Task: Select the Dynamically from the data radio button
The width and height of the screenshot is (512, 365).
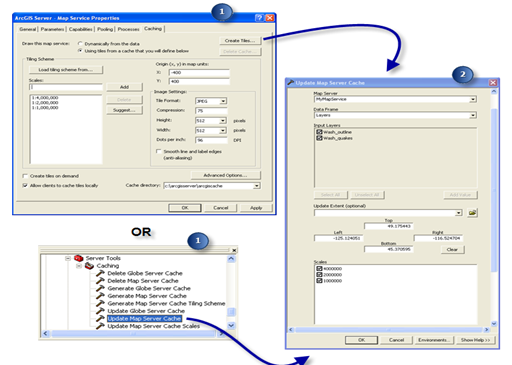Action: (80, 44)
